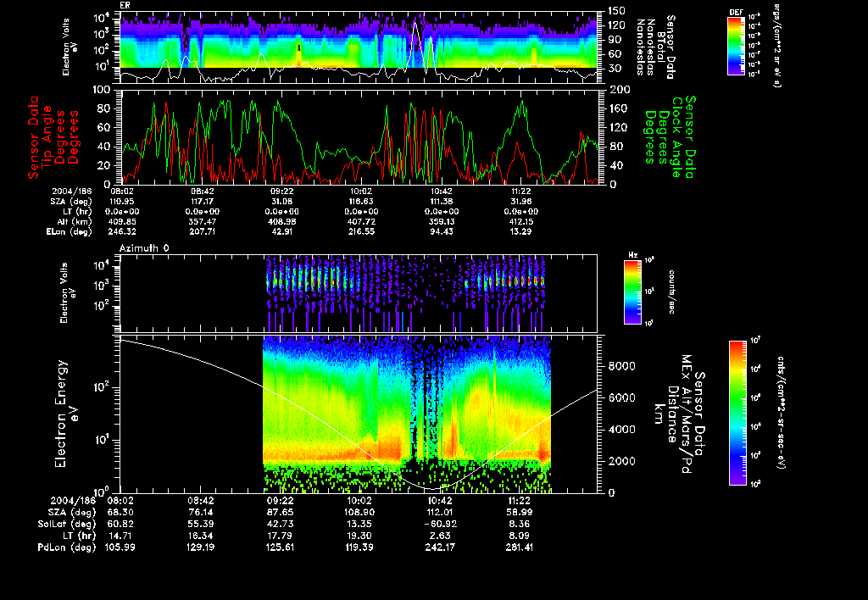Click the tip and clock angle line plot
Image resolution: width=868 pixels, height=600 pixels.
pyautogui.click(x=359, y=136)
